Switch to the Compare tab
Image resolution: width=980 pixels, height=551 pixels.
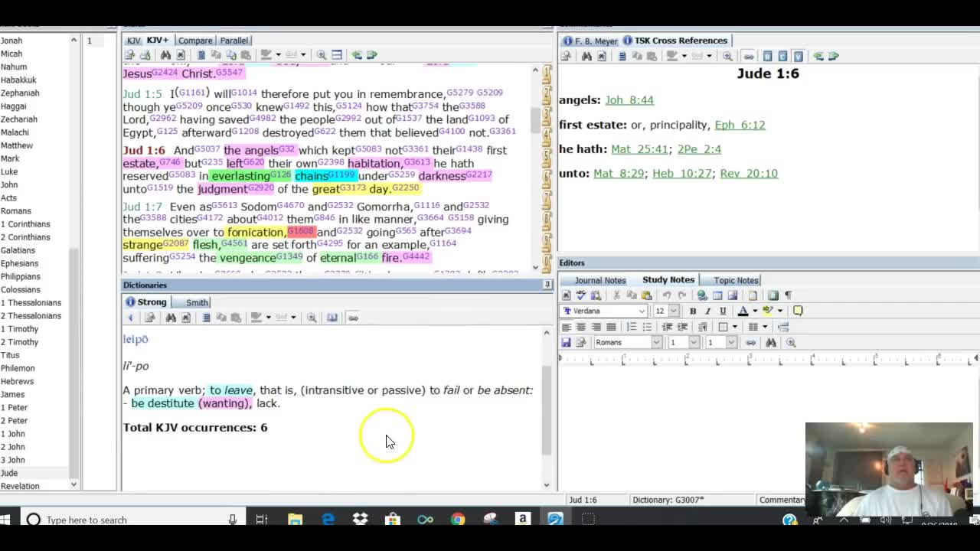195,41
